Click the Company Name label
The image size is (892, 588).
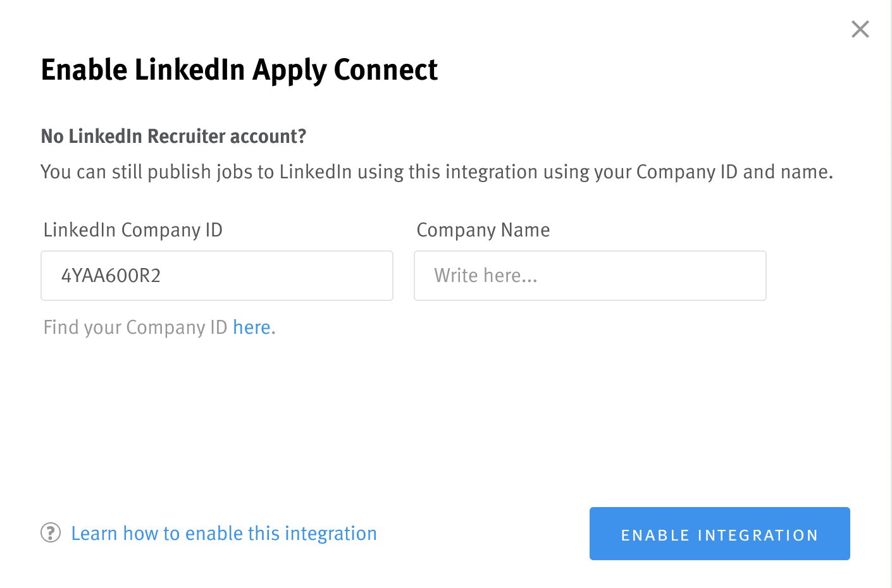click(x=483, y=230)
